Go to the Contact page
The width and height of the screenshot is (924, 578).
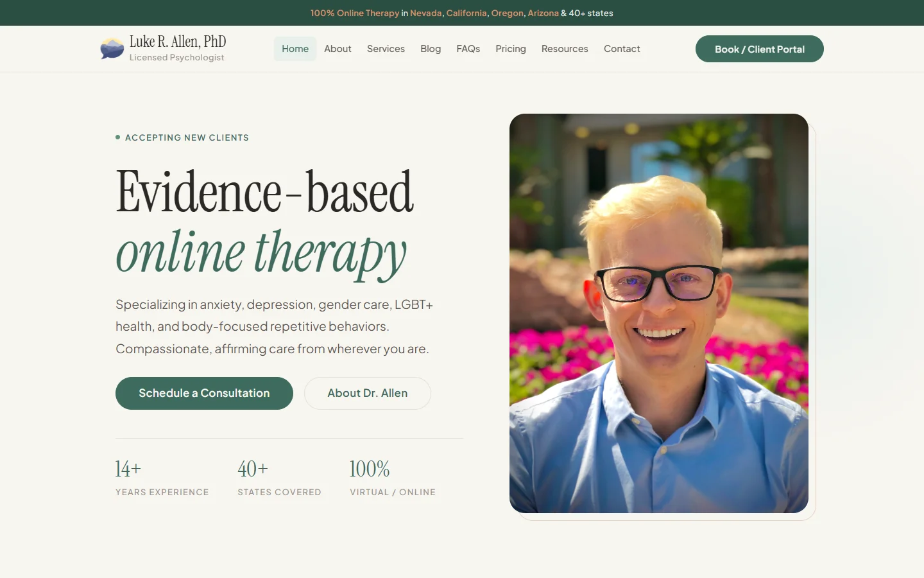coord(621,48)
